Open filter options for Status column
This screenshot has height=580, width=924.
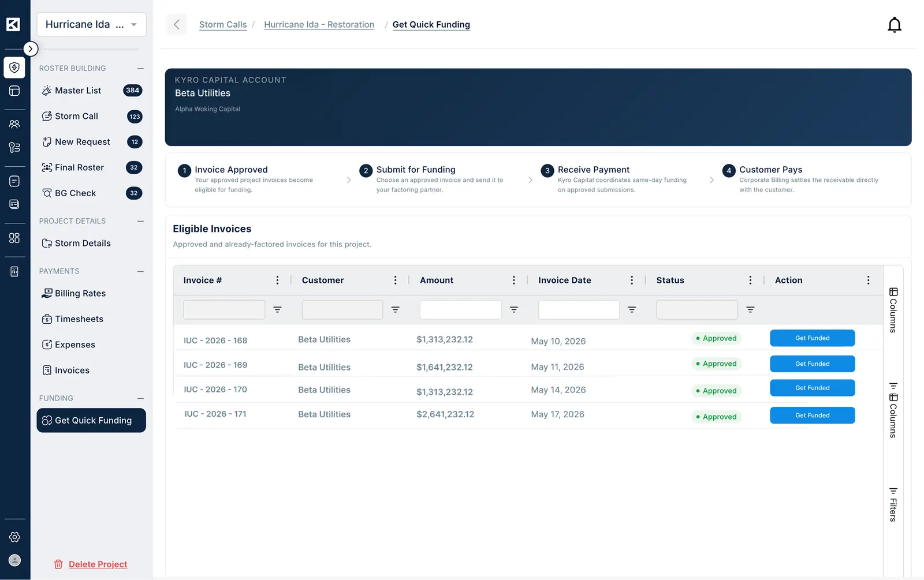750,310
